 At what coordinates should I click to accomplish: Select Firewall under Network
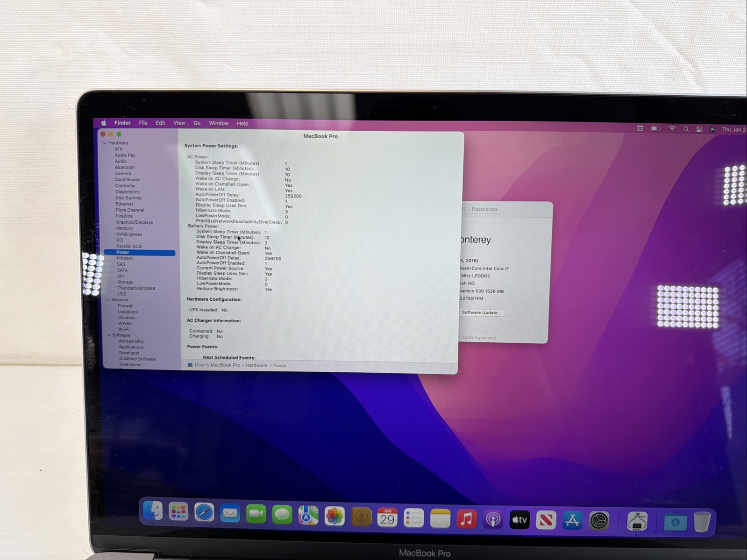(125, 306)
